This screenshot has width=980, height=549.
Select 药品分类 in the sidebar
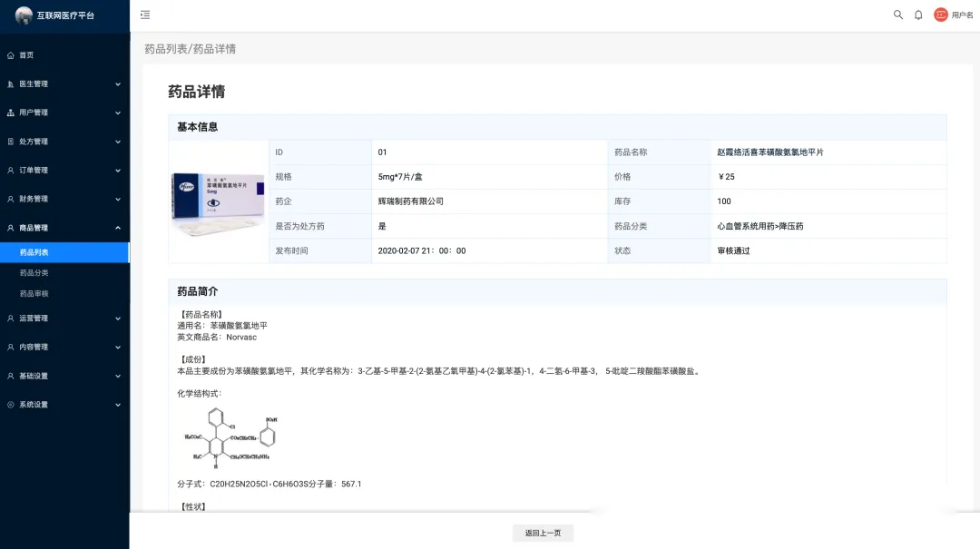click(34, 273)
